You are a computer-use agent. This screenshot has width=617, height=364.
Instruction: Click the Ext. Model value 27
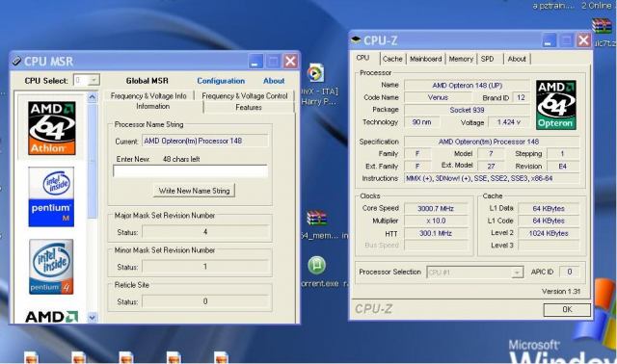(x=491, y=167)
